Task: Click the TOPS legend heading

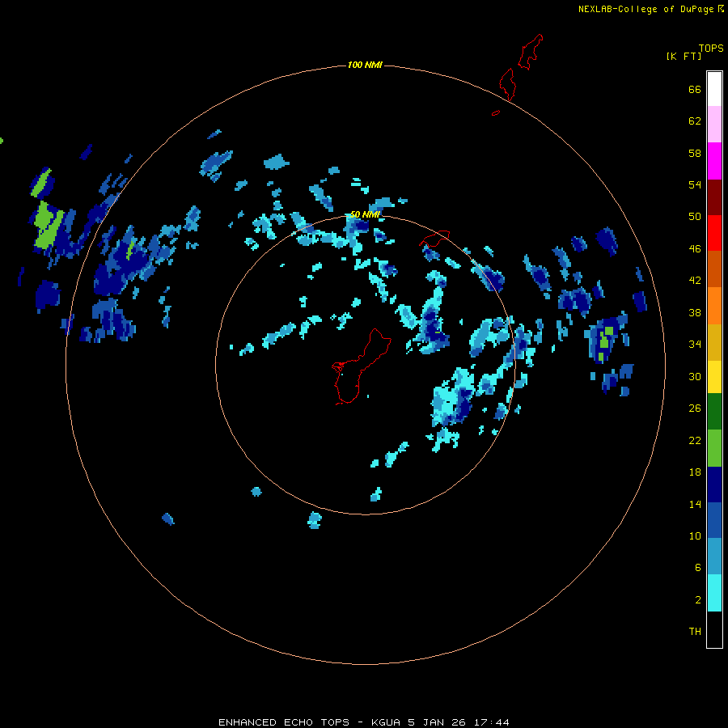Action: (x=711, y=49)
